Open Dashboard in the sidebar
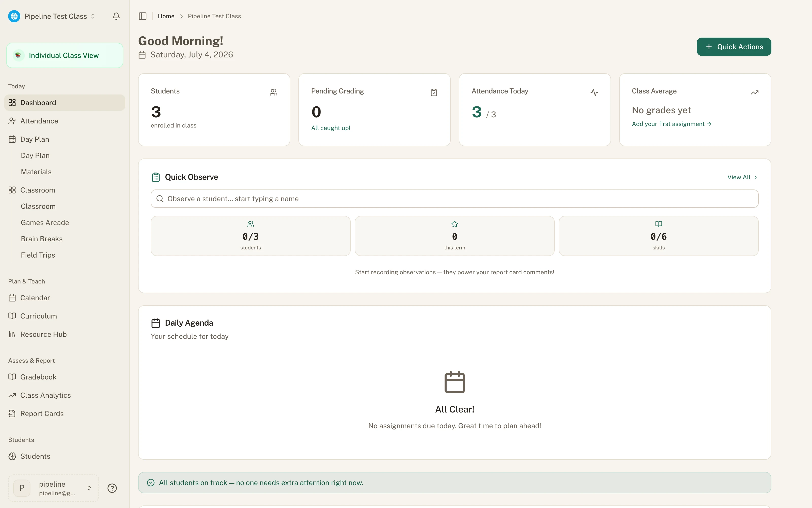The height and width of the screenshot is (508, 812). pos(64,102)
